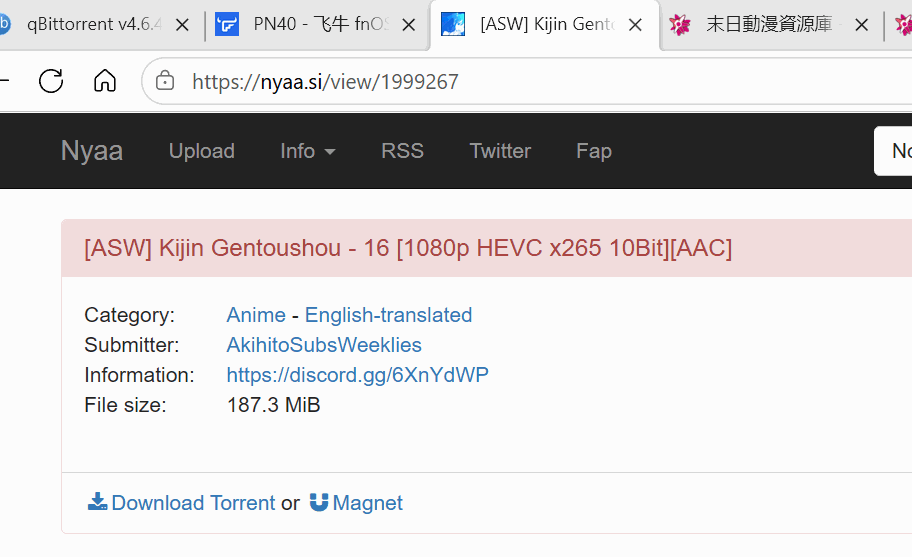The image size is (912, 557).
Task: Click the magnet icon before Magnet
Action: [x=319, y=502]
